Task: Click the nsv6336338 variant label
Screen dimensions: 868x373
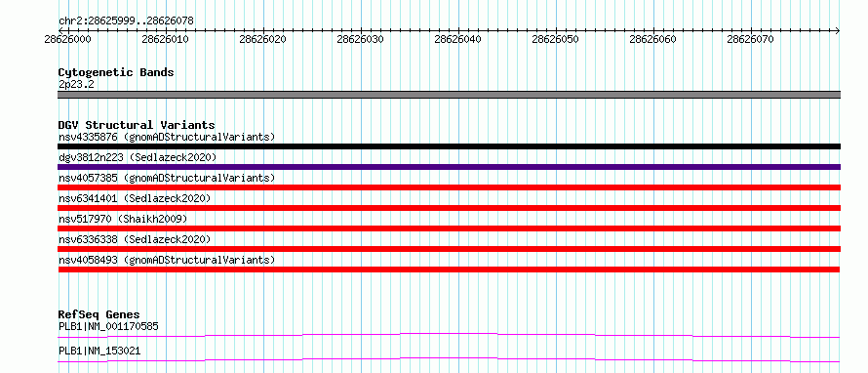Action: [135, 239]
